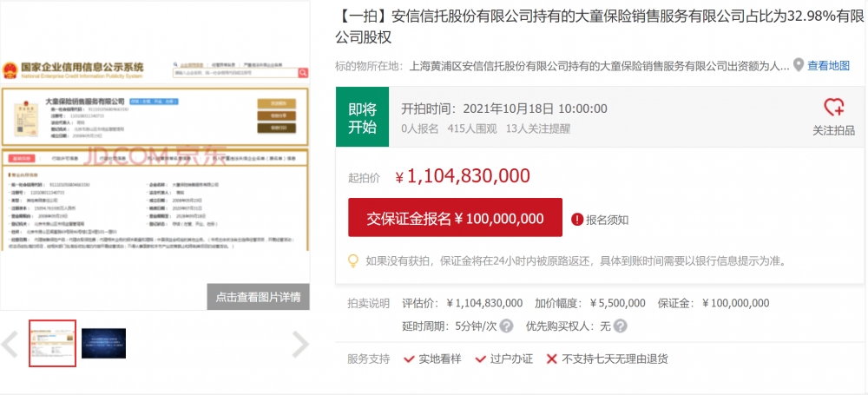This screenshot has height=395, width=868.
Task: Select the first thumbnail with red border
Action: [x=53, y=344]
